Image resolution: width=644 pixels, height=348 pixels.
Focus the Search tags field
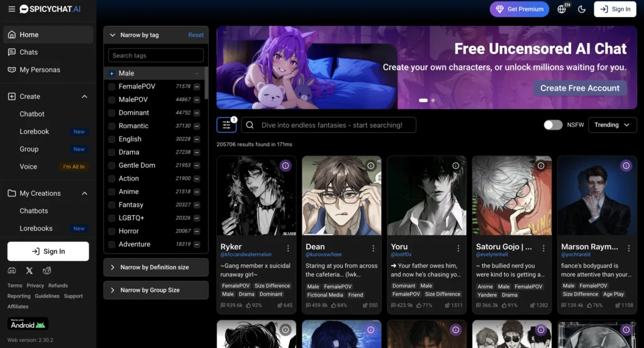(156, 55)
